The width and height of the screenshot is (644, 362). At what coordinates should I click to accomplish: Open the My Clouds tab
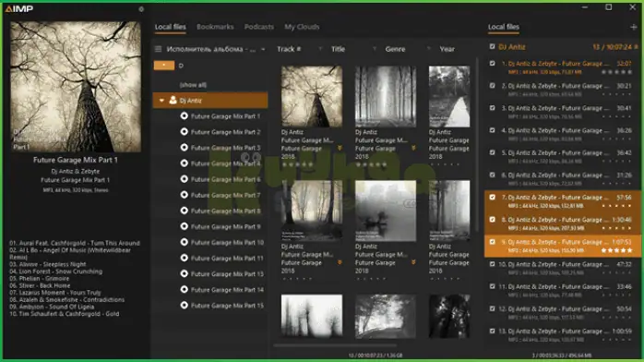click(302, 27)
